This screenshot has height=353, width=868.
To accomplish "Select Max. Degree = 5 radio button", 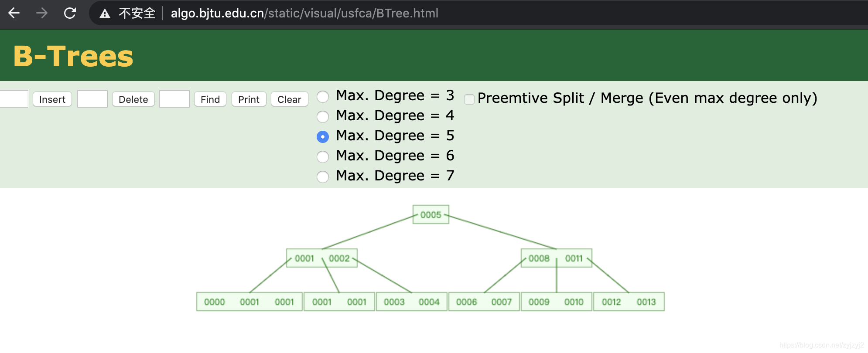I will click(323, 137).
